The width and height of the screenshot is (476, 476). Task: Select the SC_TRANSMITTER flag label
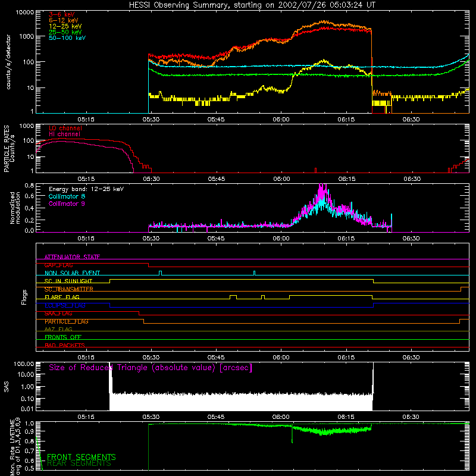(x=68, y=289)
